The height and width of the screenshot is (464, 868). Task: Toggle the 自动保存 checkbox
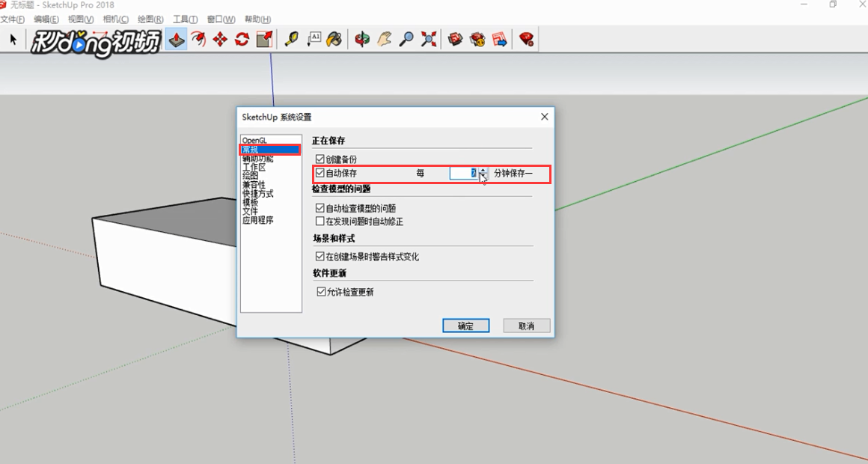click(320, 174)
